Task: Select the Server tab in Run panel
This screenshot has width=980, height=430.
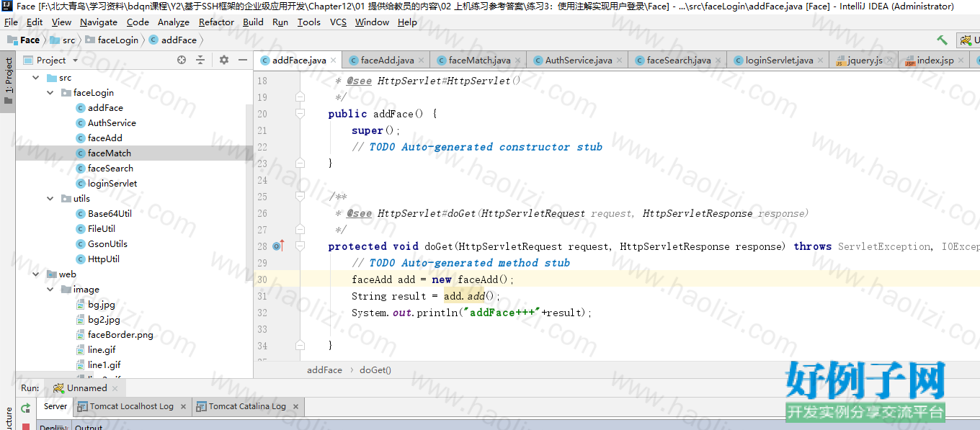Action: [x=55, y=406]
